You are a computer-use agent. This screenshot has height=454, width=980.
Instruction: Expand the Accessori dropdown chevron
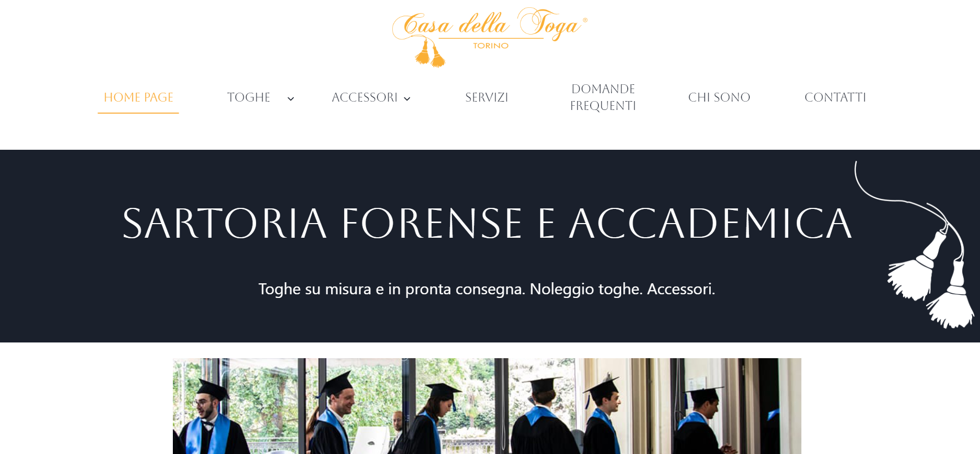pos(407,98)
